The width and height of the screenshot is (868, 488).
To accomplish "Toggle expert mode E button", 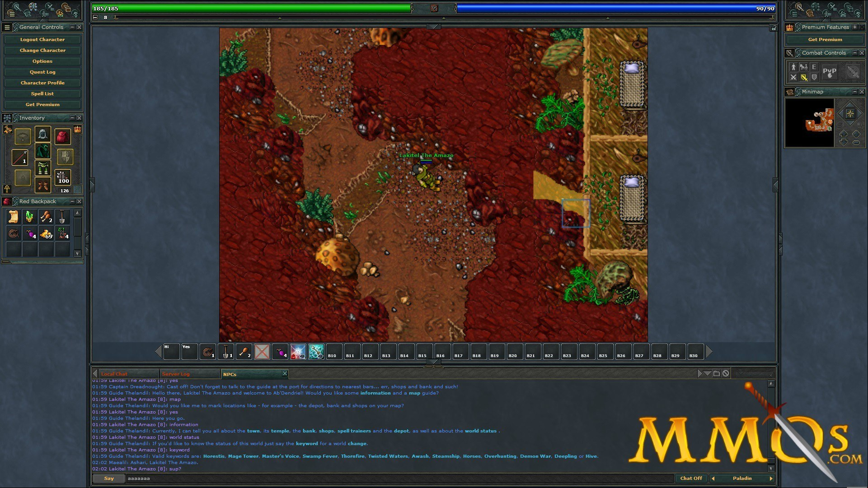I will [x=814, y=67].
